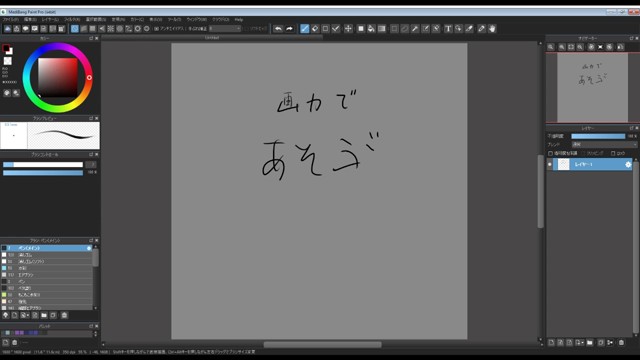This screenshot has width=640, height=360.
Task: Select the Operation tool icon
Action: pos(458,29)
